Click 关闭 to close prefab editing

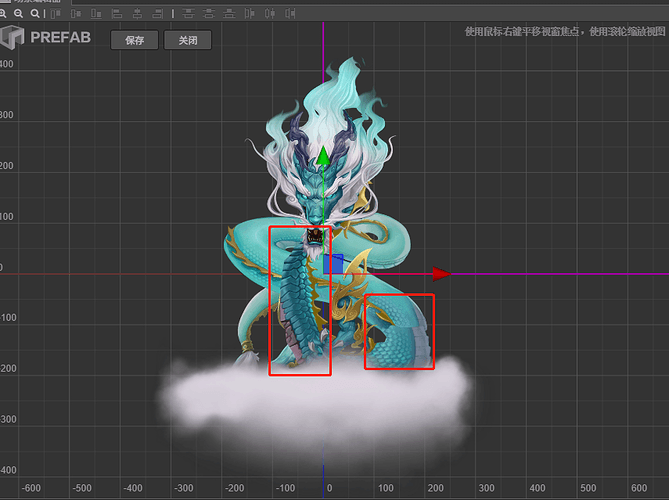click(188, 40)
